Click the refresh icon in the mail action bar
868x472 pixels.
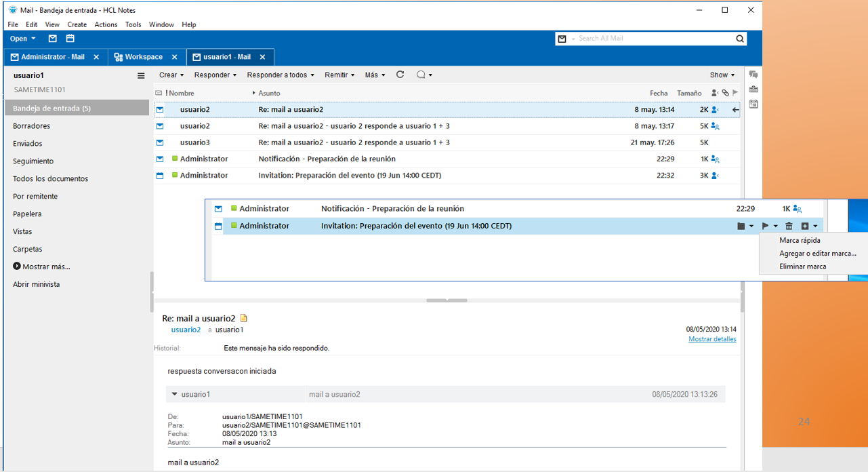400,75
